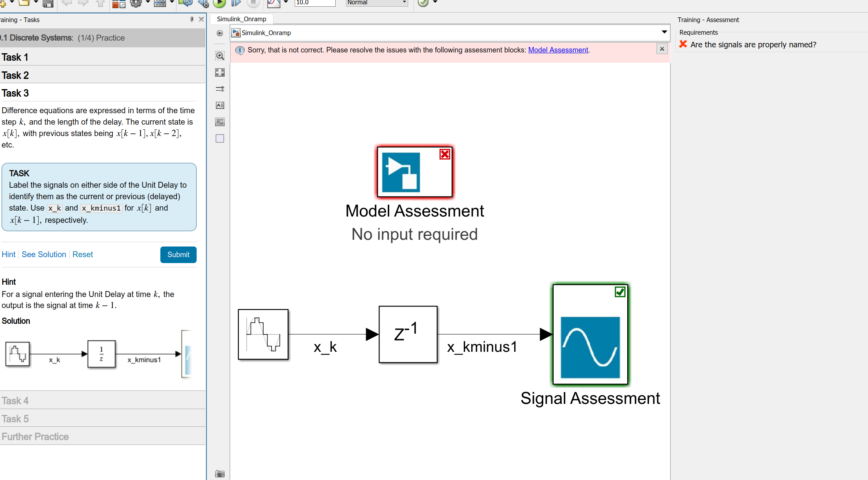Open the Library Browser icon
868x480 pixels.
point(119,4)
